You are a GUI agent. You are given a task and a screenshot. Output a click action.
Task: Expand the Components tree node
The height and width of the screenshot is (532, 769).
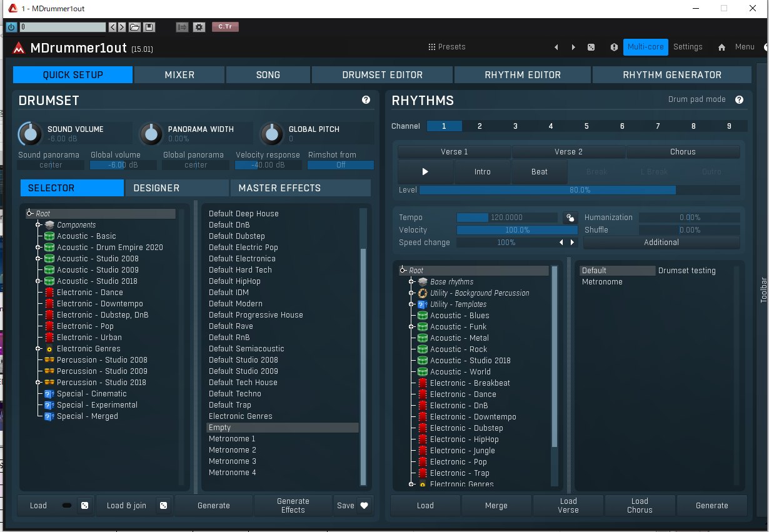(x=38, y=225)
